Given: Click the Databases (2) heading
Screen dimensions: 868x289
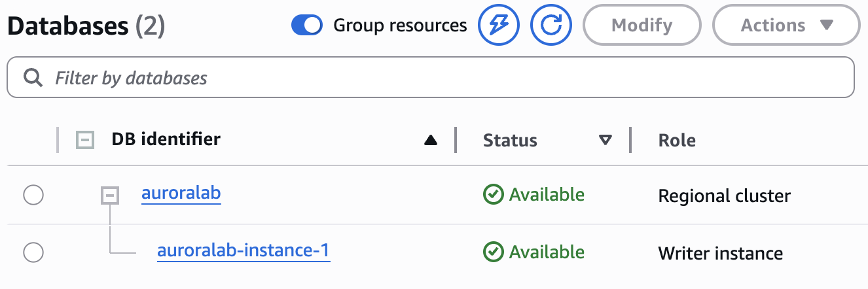Looking at the screenshot, I should point(86,25).
